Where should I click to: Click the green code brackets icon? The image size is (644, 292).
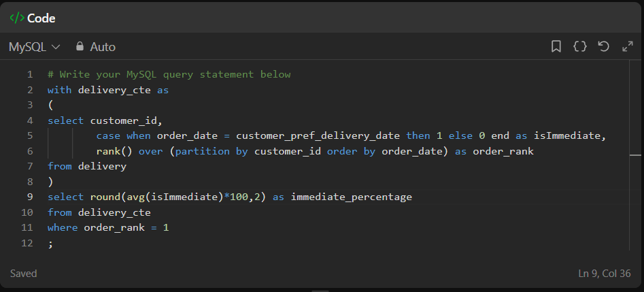tap(17, 18)
